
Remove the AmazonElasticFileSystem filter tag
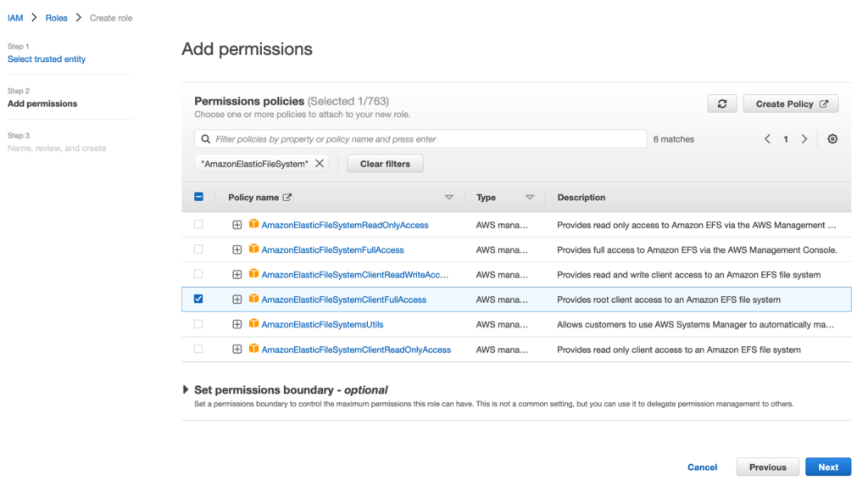(320, 164)
